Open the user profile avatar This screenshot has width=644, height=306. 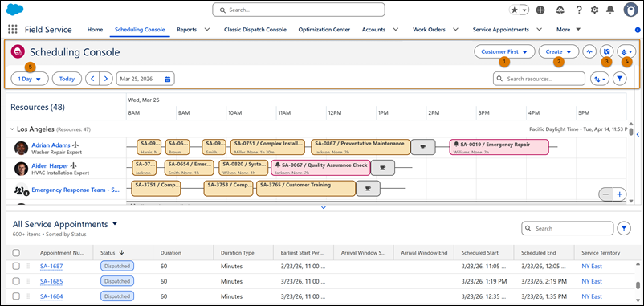[x=630, y=10]
